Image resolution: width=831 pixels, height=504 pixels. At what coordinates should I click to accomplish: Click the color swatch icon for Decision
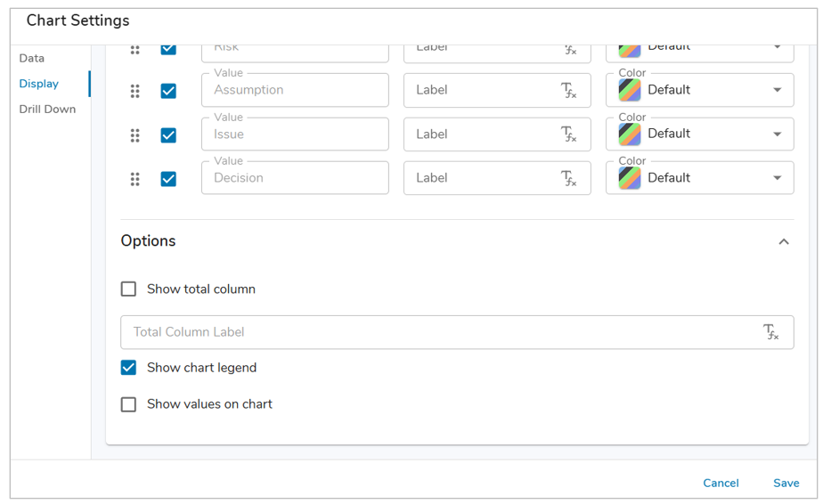(630, 178)
